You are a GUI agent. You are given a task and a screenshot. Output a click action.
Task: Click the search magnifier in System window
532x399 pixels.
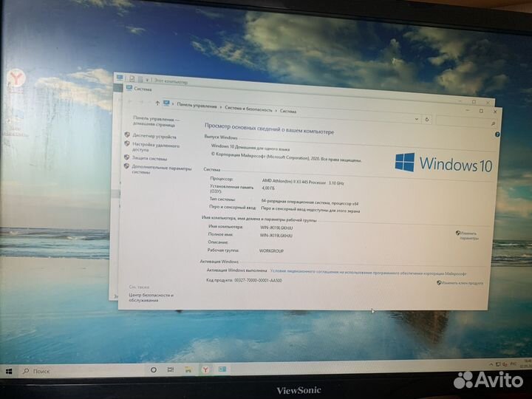493,124
